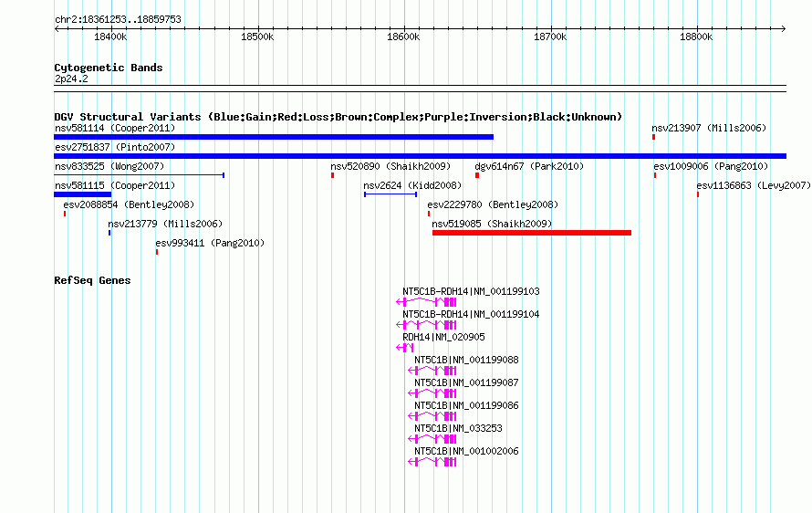Select short blue bar of nsv581115

click(82, 194)
